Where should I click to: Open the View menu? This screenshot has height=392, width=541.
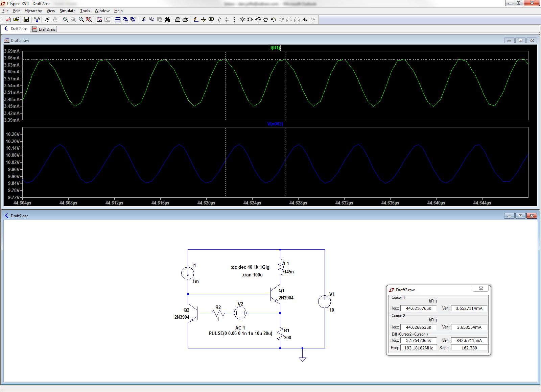point(51,11)
